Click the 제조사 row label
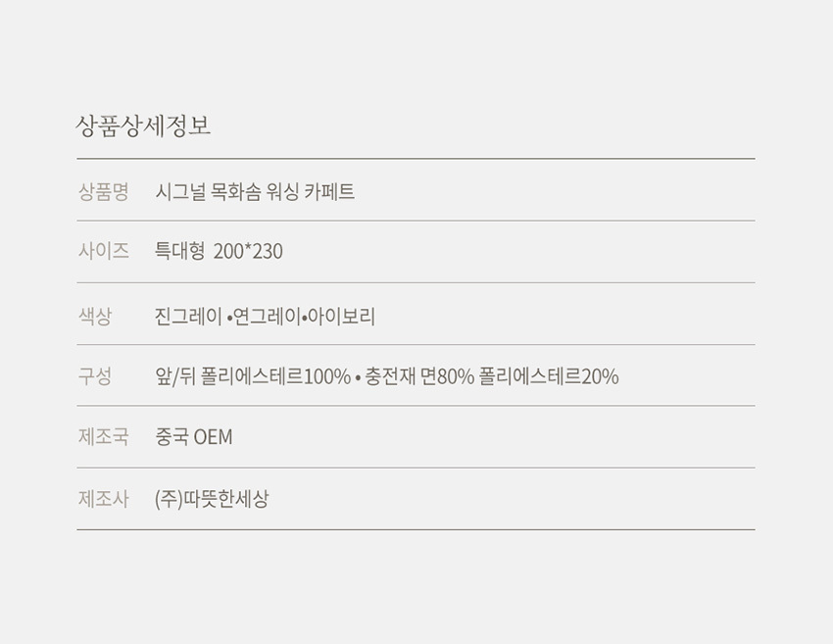833x644 pixels. 103,499
